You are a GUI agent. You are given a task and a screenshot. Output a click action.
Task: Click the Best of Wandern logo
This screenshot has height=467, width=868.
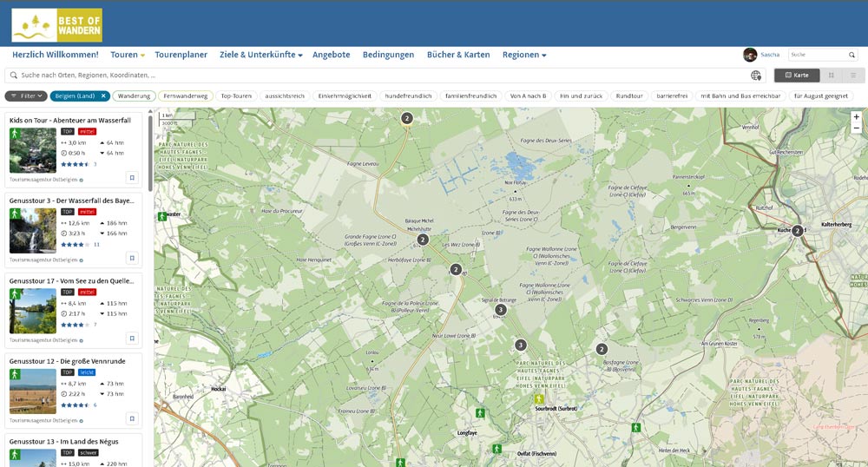point(57,25)
